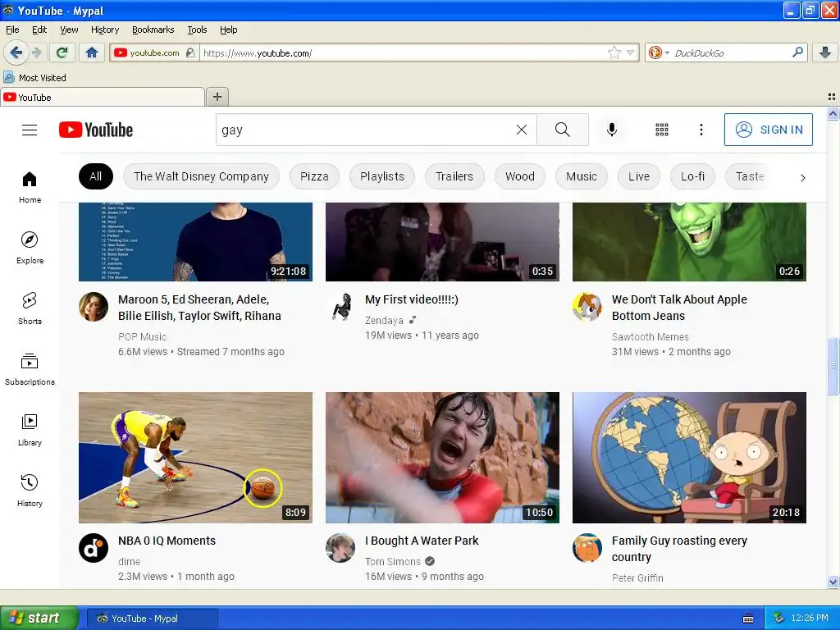This screenshot has width=840, height=630.
Task: Open Shorts in the sidebar
Action: click(x=30, y=308)
